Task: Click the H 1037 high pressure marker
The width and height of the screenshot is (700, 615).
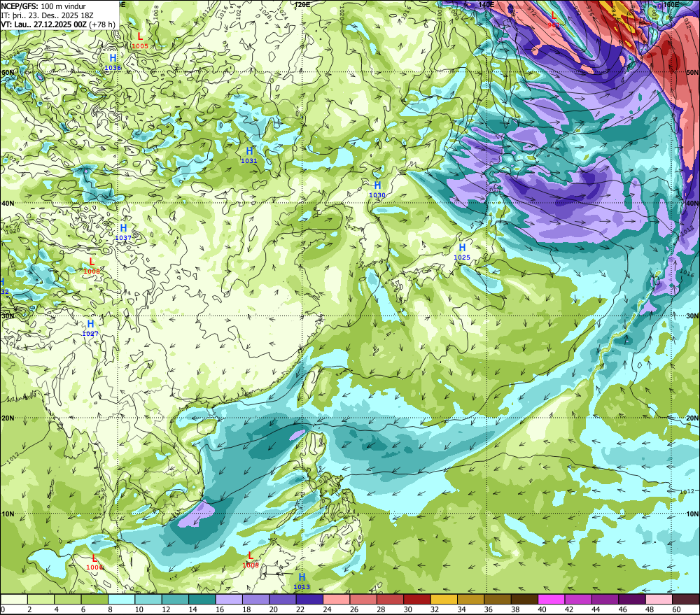Action: 123,232
